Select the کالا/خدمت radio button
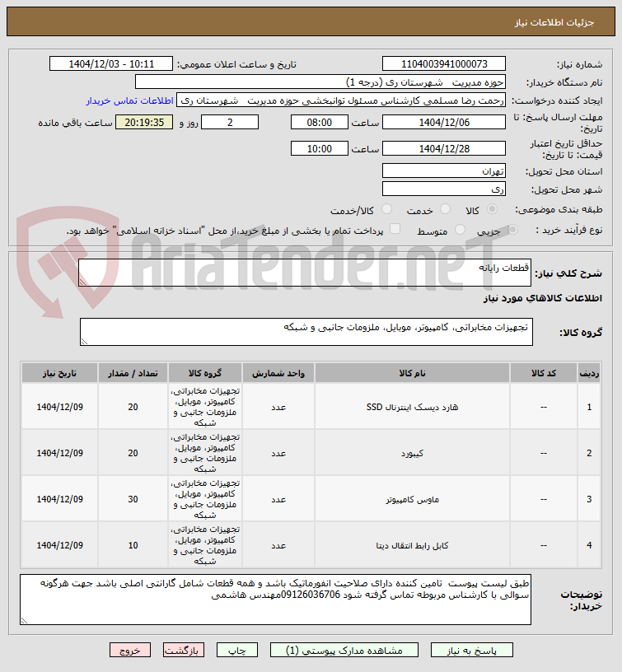The width and height of the screenshot is (622, 672). pyautogui.click(x=386, y=209)
